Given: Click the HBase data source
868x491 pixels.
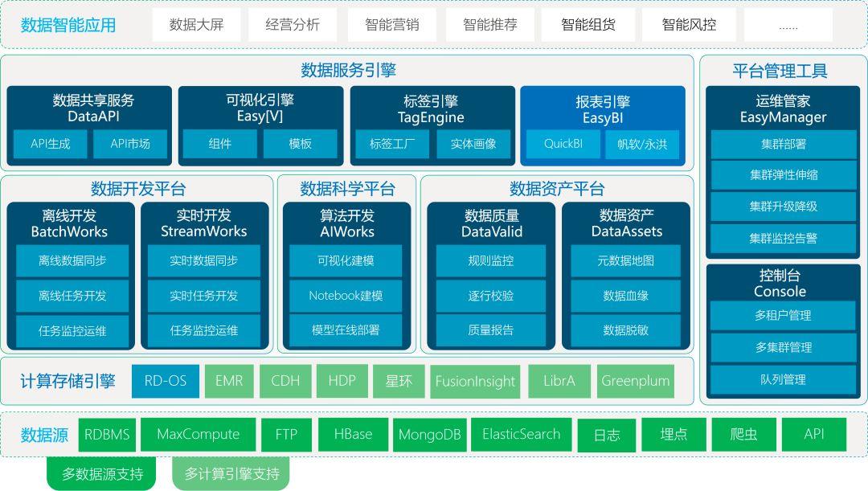Looking at the screenshot, I should 353,435.
